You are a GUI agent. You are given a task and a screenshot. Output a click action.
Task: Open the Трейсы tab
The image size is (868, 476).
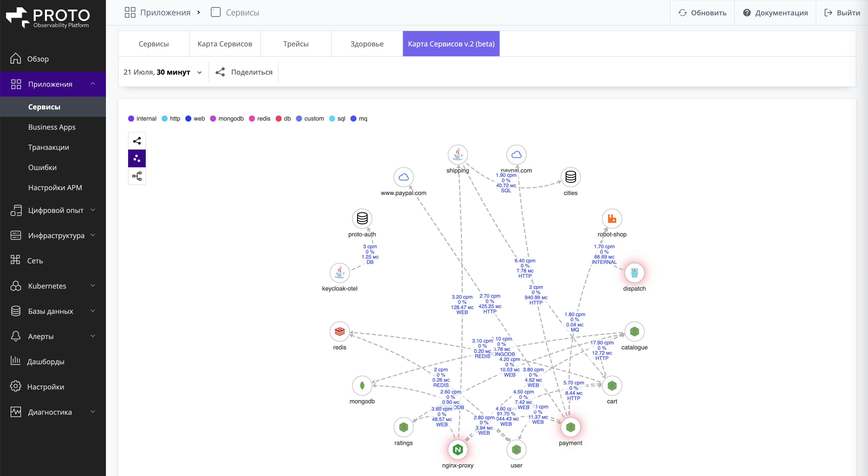296,44
